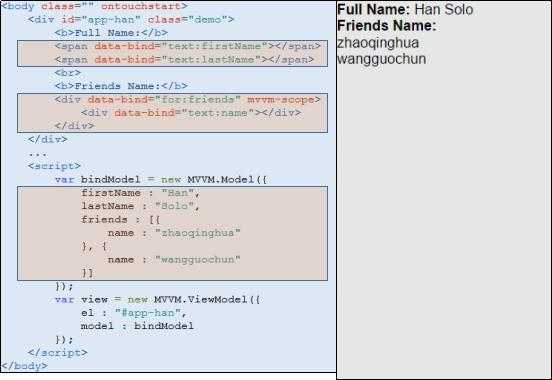This screenshot has height=380, width=552.
Task: Click the <br> tag line
Action: coord(68,73)
